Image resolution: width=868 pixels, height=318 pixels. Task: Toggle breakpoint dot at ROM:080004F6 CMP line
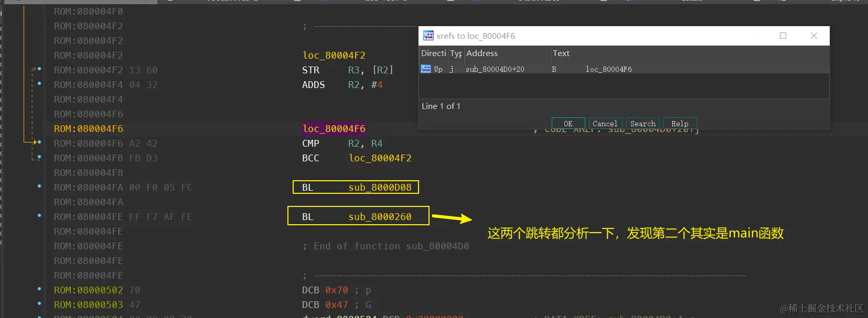pos(39,142)
